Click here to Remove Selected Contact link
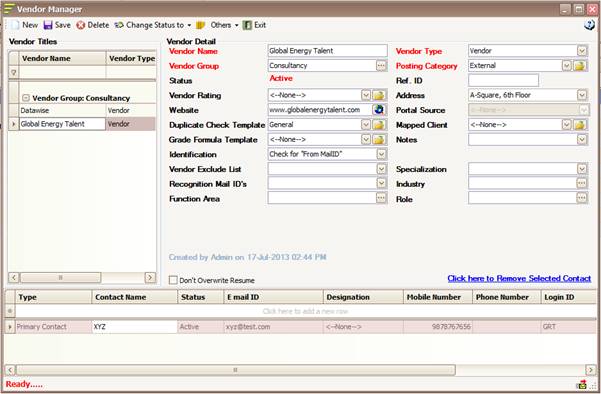The image size is (601, 394). pyautogui.click(x=519, y=279)
